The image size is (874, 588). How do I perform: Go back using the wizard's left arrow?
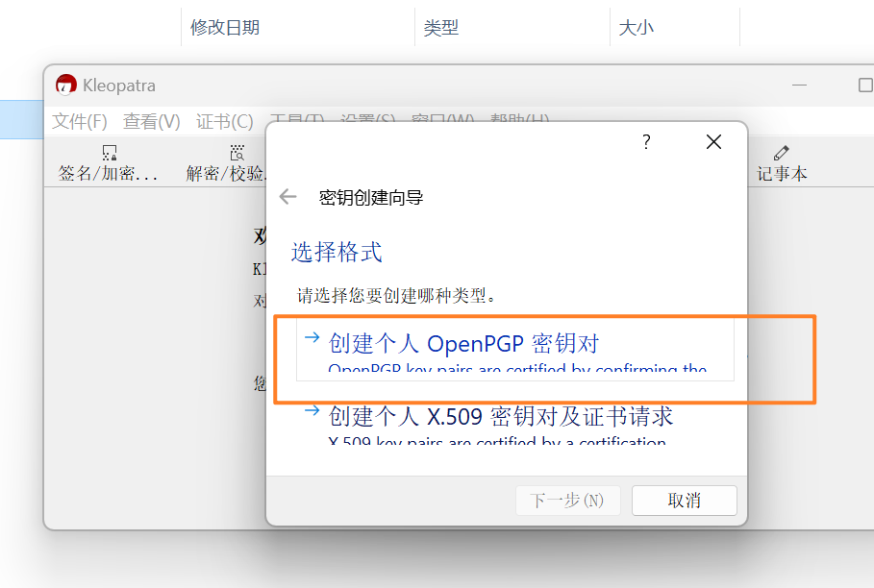(x=287, y=197)
